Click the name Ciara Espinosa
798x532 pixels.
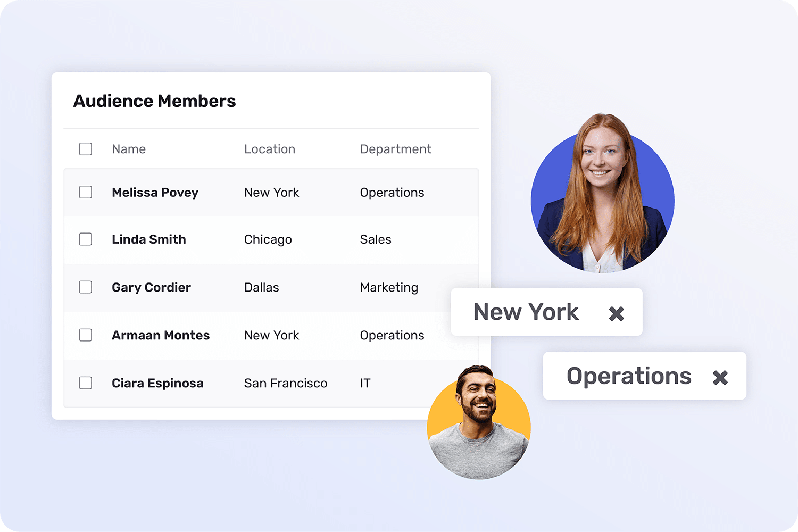157,384
